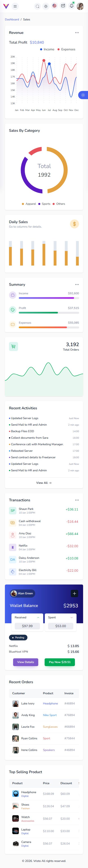Select 'Backup Files EOD' activity
This screenshot has height=868, width=88.
click(22, 431)
